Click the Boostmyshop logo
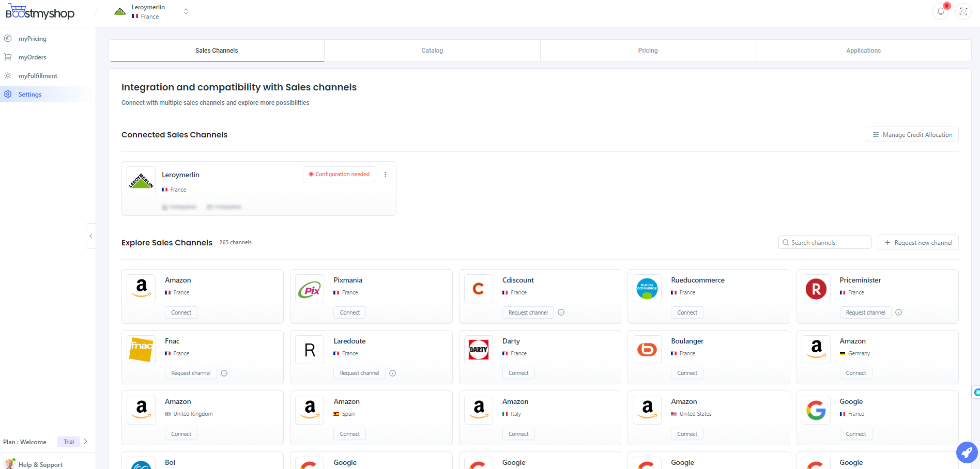The width and height of the screenshot is (980, 469). click(x=40, y=11)
